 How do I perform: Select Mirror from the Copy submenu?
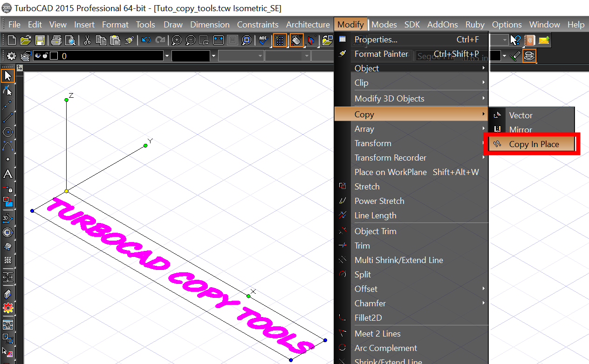[521, 129]
